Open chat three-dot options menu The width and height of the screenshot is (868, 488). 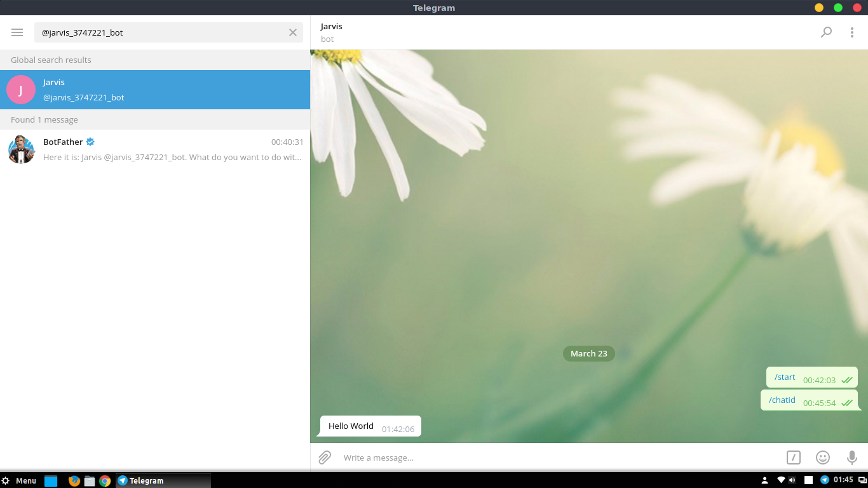pos(852,32)
